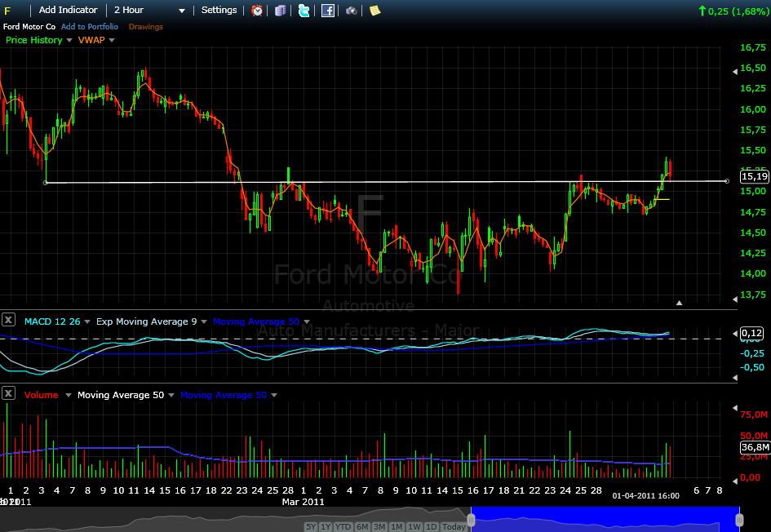
Task: Close the MACD indicator panel
Action: (x=8, y=320)
